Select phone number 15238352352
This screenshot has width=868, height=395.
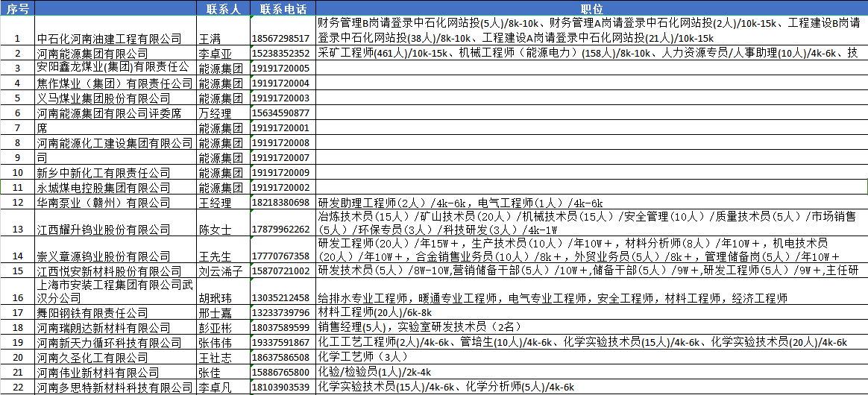coord(282,54)
